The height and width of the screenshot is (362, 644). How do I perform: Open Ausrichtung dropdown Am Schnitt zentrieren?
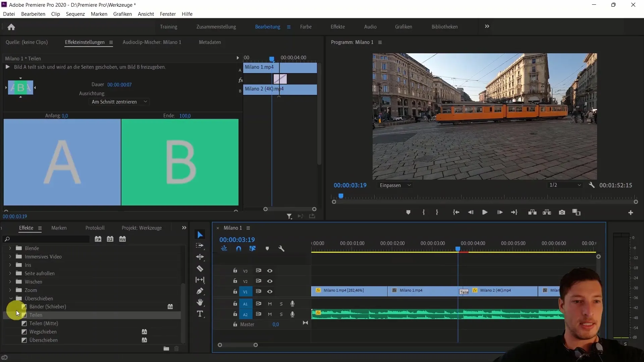(119, 102)
